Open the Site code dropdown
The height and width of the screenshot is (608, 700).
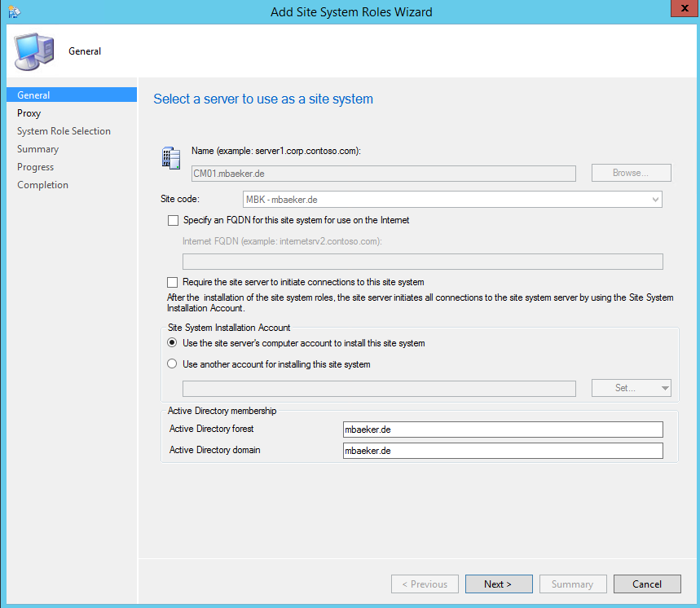pos(452,200)
